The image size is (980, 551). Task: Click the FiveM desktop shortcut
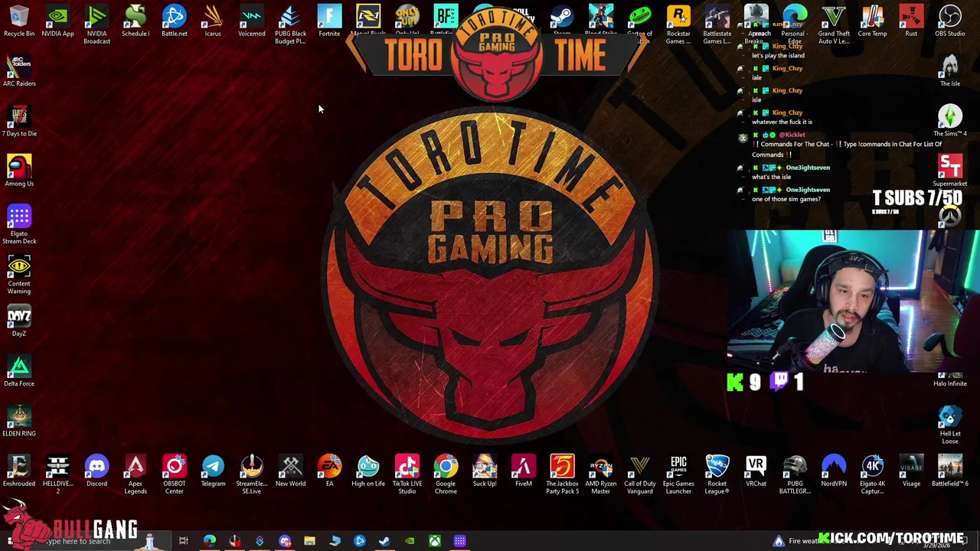coord(523,471)
